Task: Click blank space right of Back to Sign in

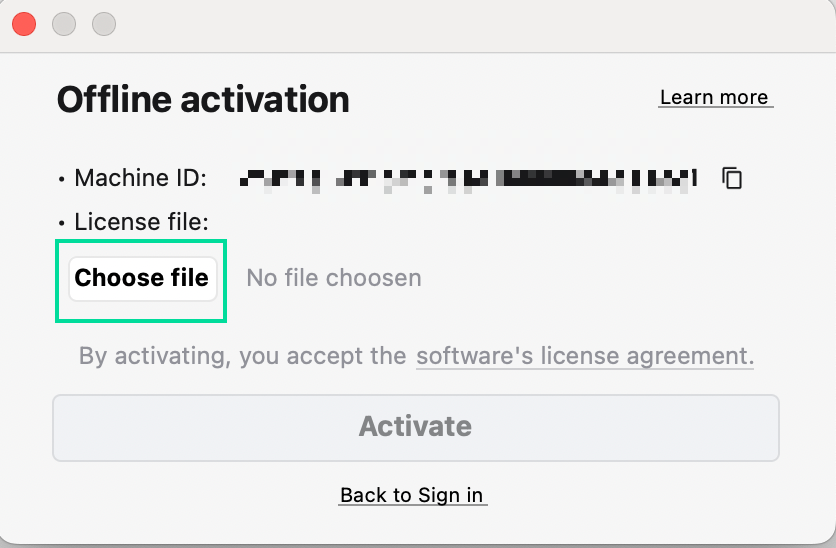Action: [650, 495]
